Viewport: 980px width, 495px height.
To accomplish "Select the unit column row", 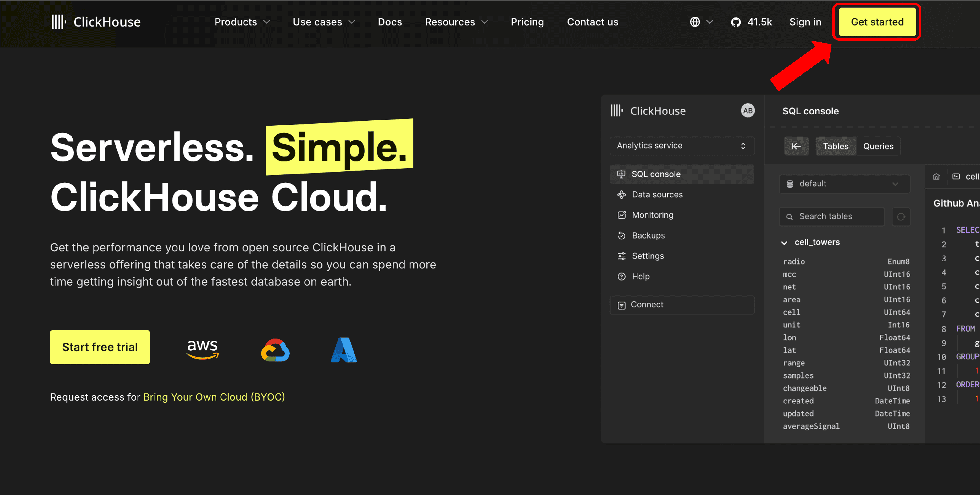I will 846,325.
